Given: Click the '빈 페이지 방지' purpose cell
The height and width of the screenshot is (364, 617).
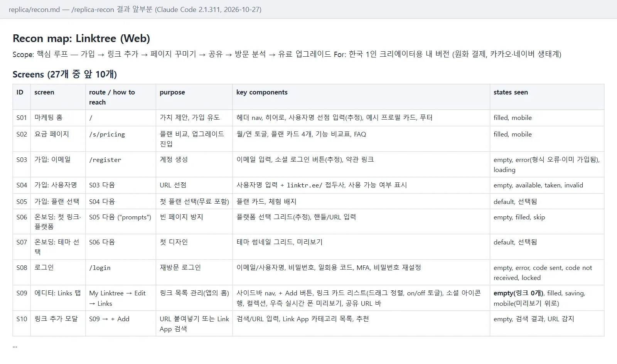Looking at the screenshot, I should (x=194, y=222).
